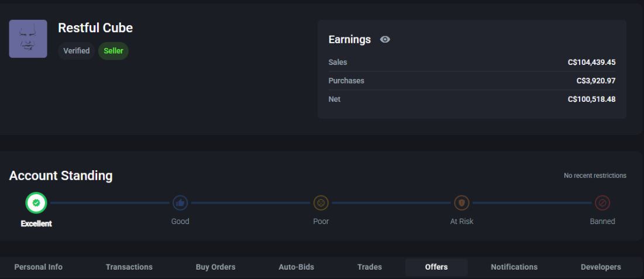Open the Notifications tab
The image size is (644, 279).
pos(514,267)
